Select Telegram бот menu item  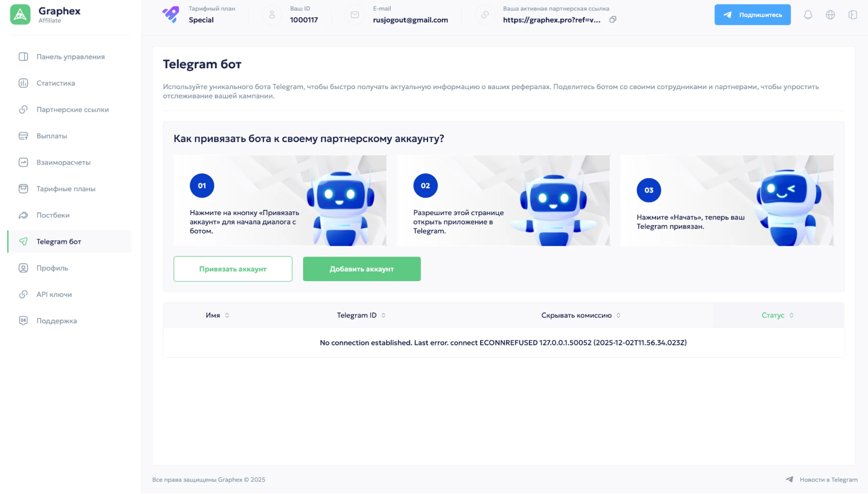(69, 242)
